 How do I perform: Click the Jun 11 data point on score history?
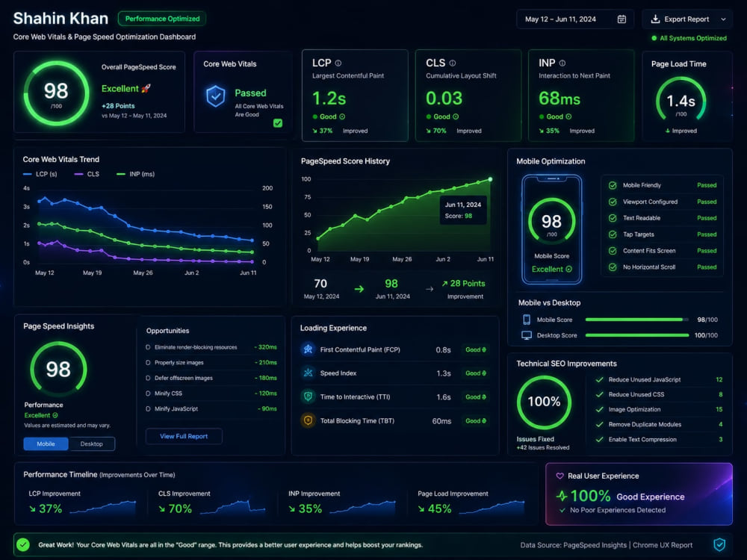coord(490,179)
